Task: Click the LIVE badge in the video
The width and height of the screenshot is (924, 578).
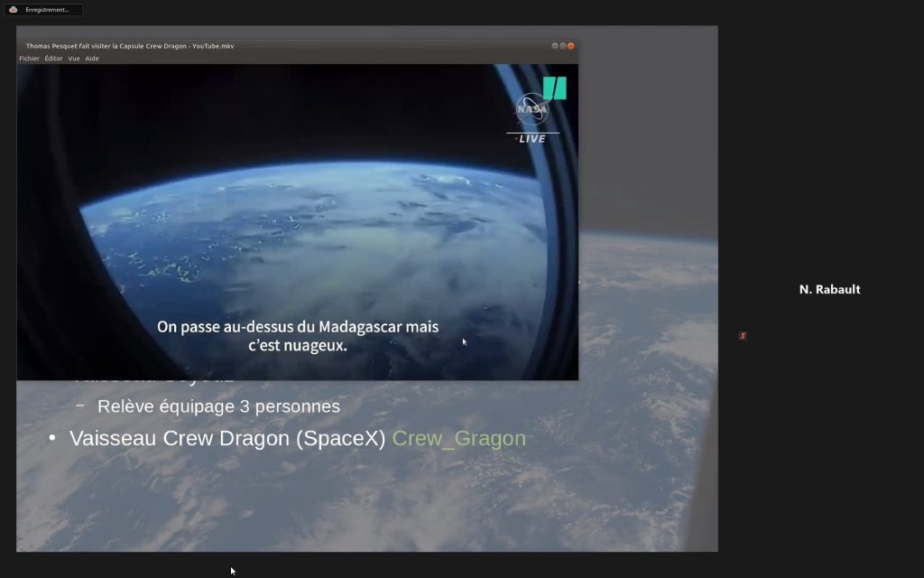Action: [x=531, y=139]
